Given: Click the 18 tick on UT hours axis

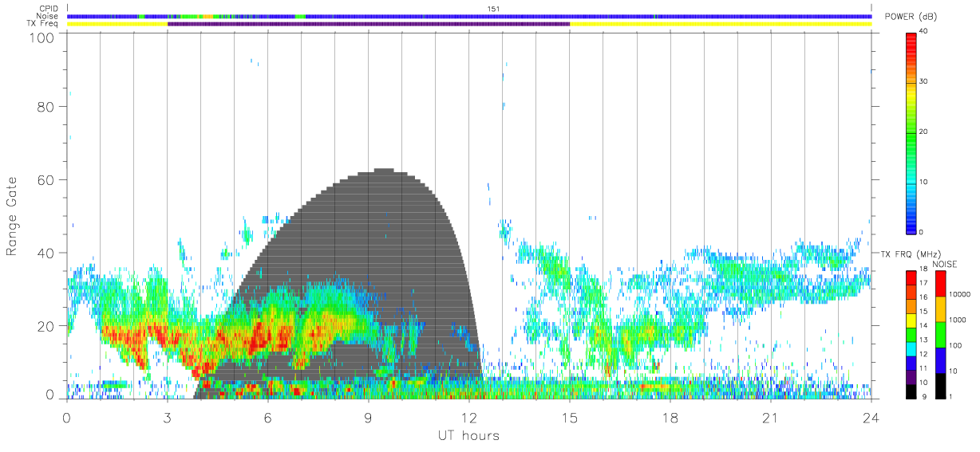Looking at the screenshot, I should point(670,417).
